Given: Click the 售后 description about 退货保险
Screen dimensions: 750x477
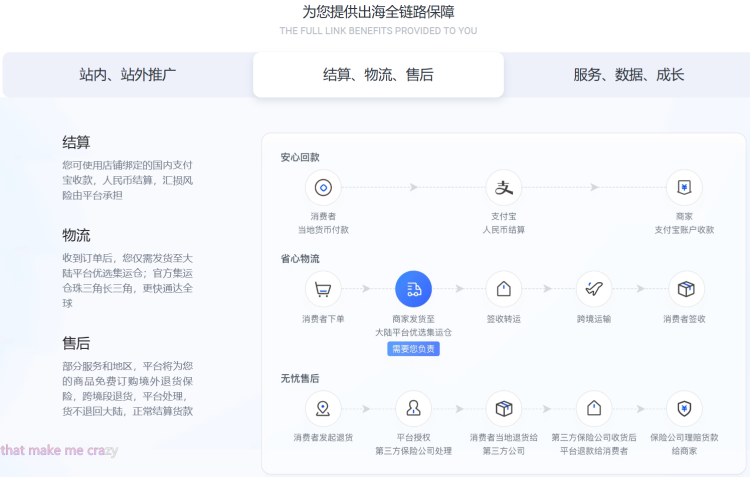Looking at the screenshot, I should 127,388.
